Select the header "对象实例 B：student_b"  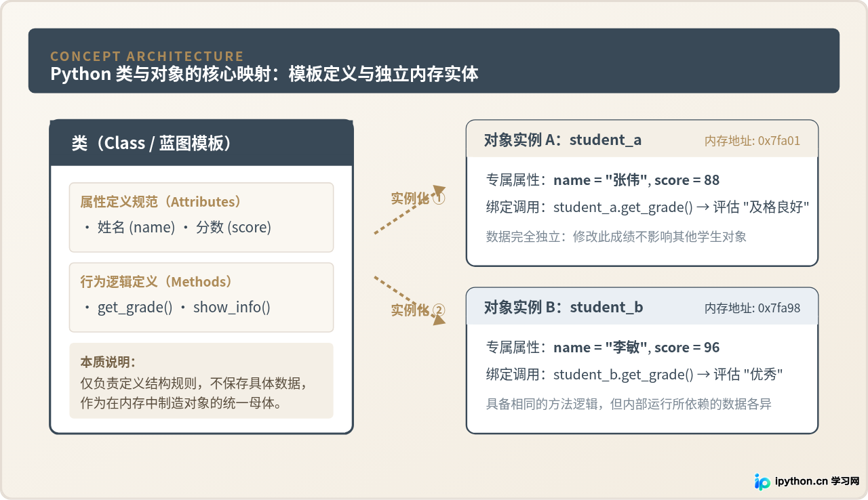pyautogui.click(x=564, y=308)
